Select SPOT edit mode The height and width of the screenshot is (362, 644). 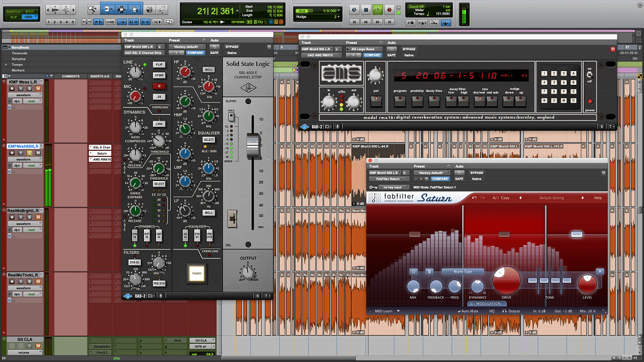(30, 11)
